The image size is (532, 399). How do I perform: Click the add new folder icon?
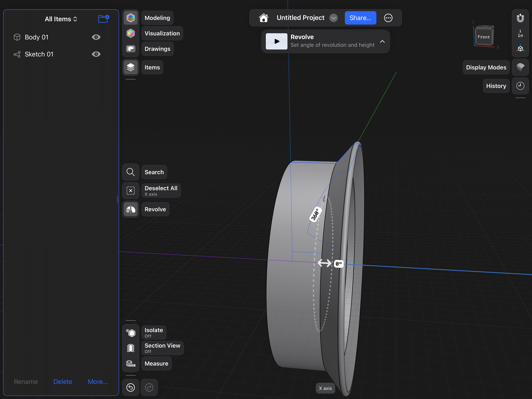[104, 19]
